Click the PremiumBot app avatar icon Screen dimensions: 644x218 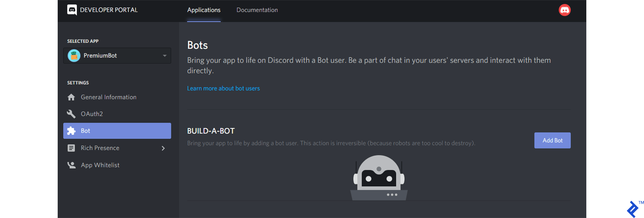tap(74, 55)
